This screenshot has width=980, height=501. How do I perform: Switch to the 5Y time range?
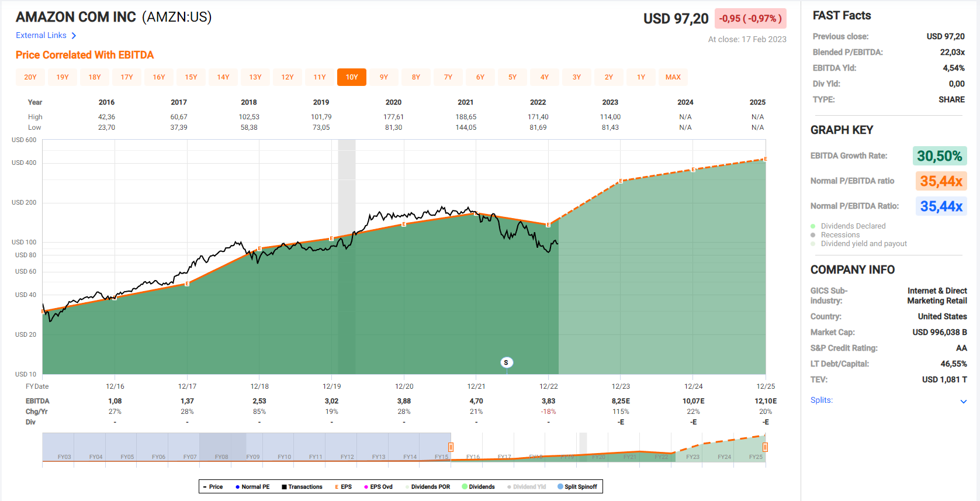512,77
